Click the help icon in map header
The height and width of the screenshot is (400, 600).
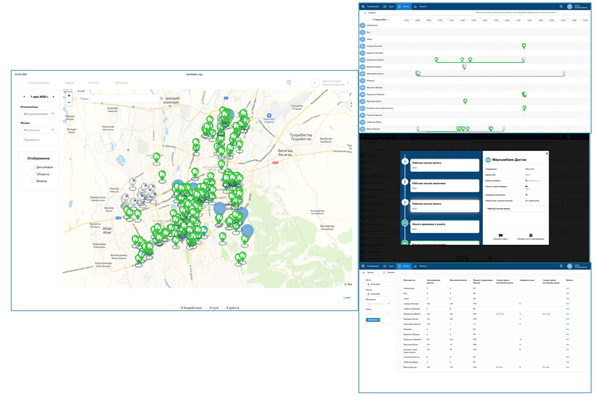(290, 83)
